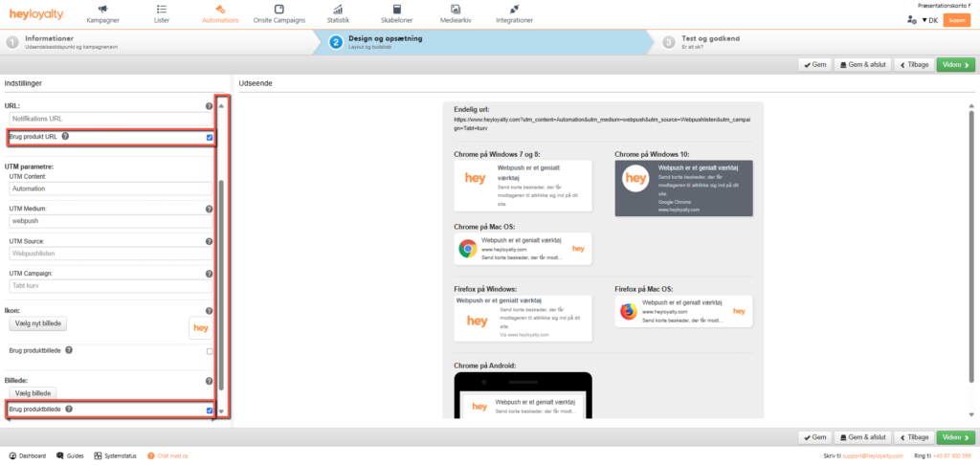Open the DK language dropdown

tap(929, 20)
